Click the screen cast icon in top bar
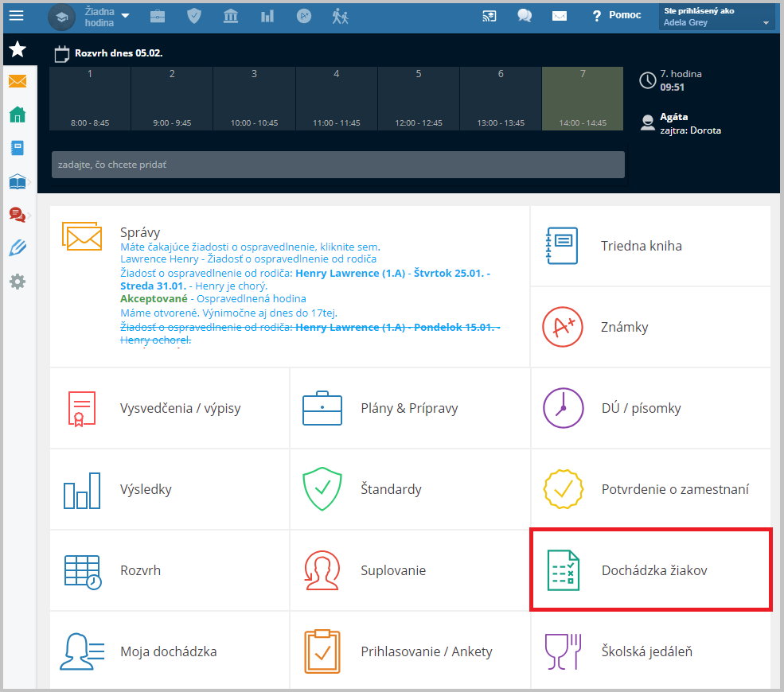 click(x=490, y=17)
